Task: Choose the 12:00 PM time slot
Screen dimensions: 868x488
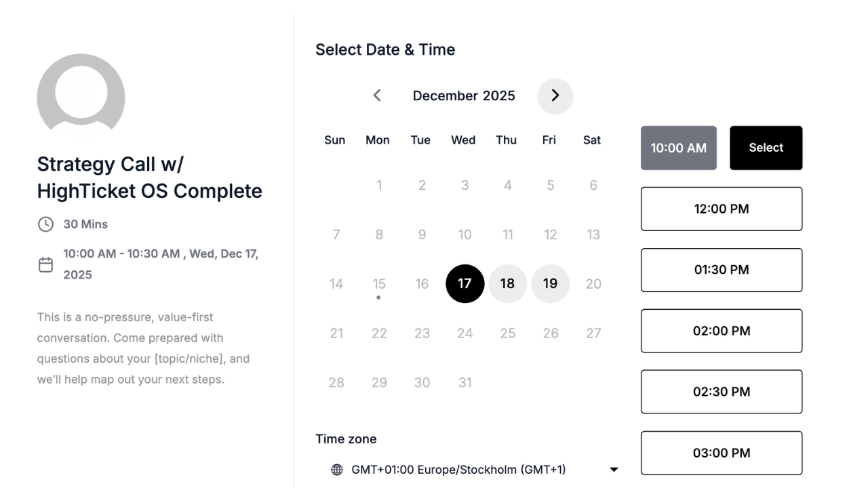Action: pyautogui.click(x=721, y=209)
